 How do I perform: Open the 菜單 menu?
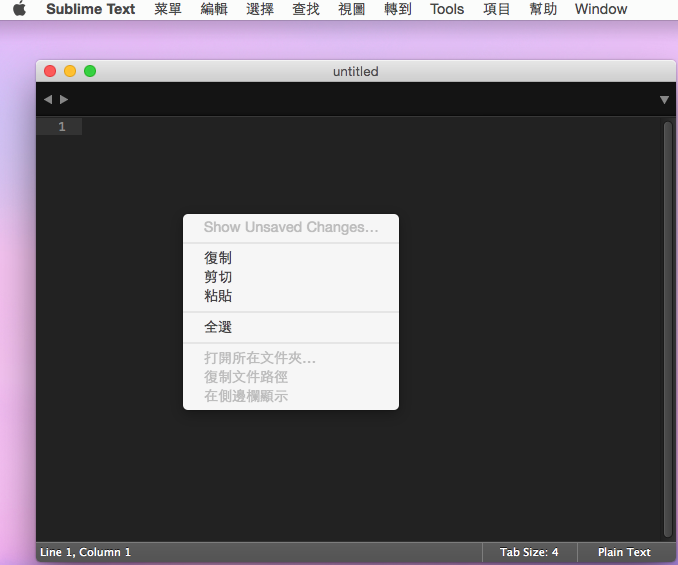(168, 9)
